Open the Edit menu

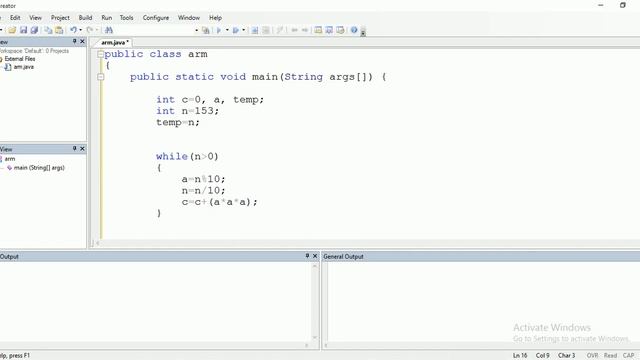tap(15, 18)
